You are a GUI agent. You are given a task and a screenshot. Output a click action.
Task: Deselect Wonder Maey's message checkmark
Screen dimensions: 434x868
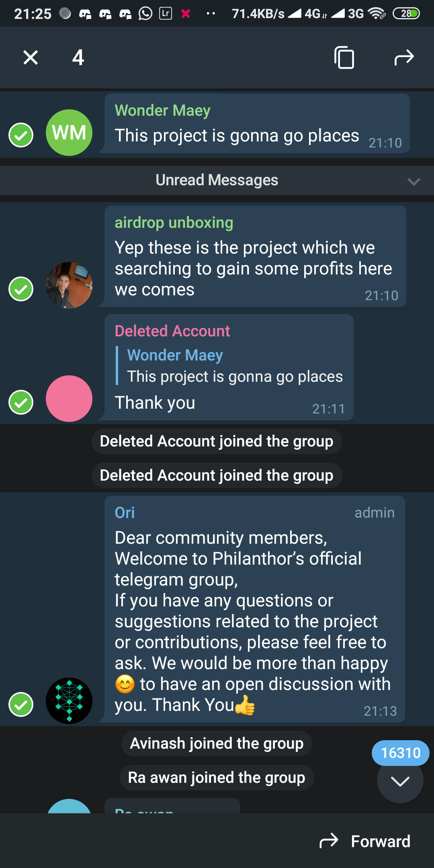point(21,135)
